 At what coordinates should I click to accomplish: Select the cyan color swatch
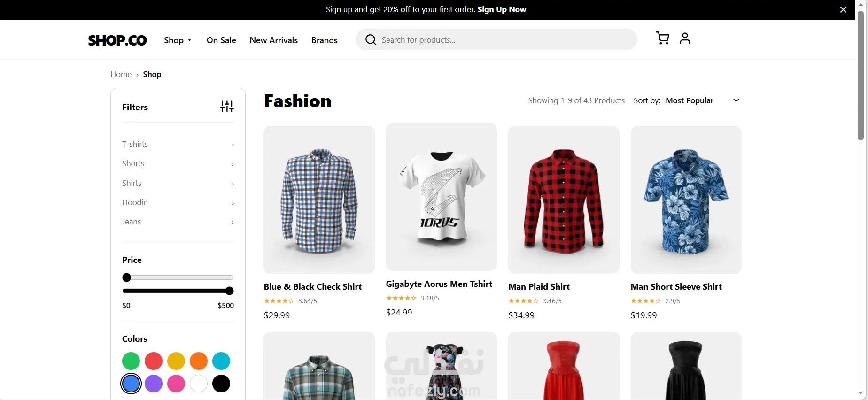[x=221, y=361]
